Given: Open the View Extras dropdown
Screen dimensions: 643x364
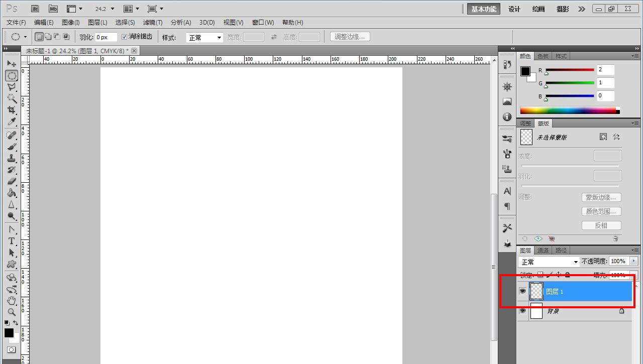Looking at the screenshot, I should coord(75,9).
